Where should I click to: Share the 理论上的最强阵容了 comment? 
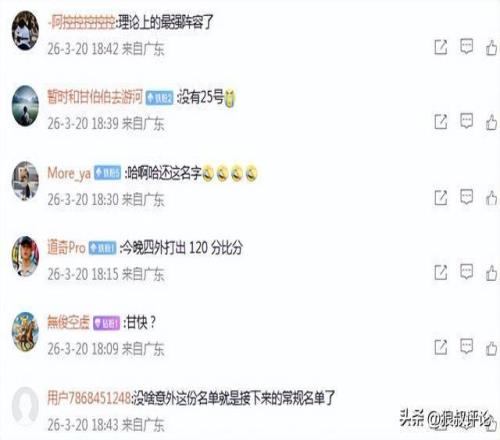point(441,47)
